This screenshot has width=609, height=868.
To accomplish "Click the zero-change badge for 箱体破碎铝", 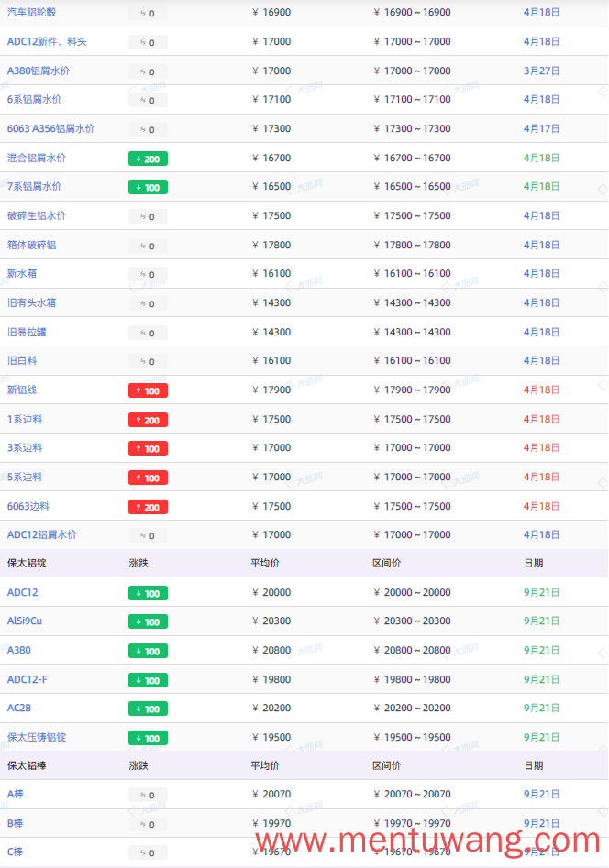I will (x=148, y=247).
